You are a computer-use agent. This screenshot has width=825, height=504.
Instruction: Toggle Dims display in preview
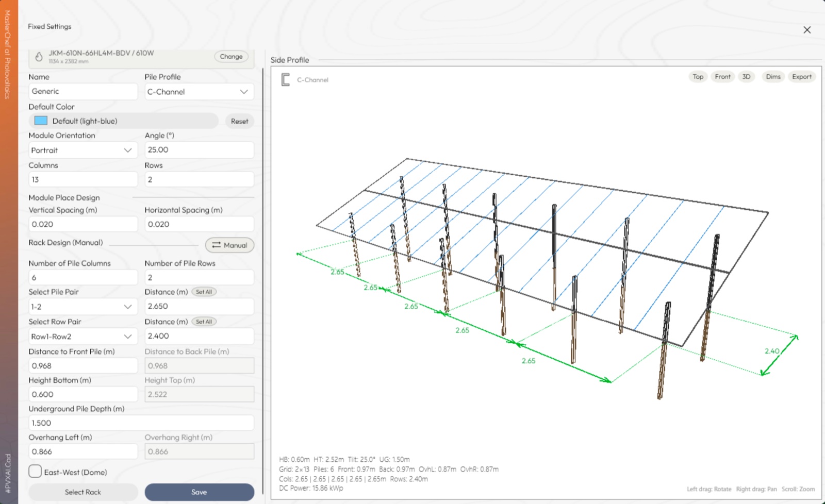(773, 77)
